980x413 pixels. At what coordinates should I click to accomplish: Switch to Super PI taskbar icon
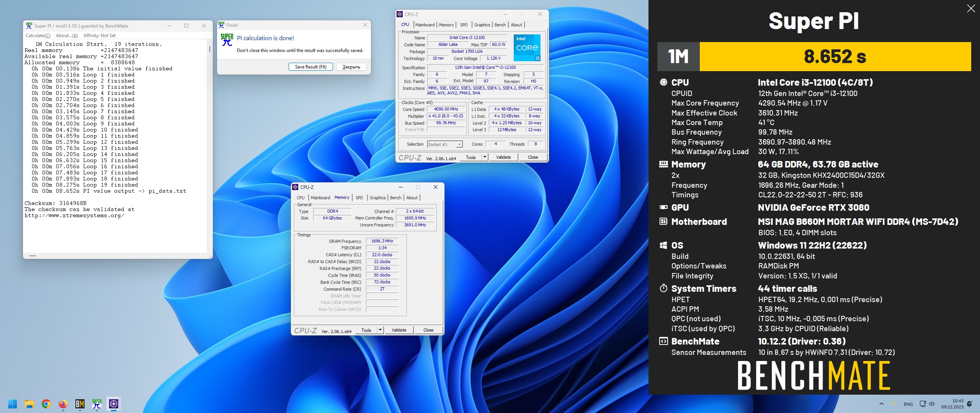97,404
